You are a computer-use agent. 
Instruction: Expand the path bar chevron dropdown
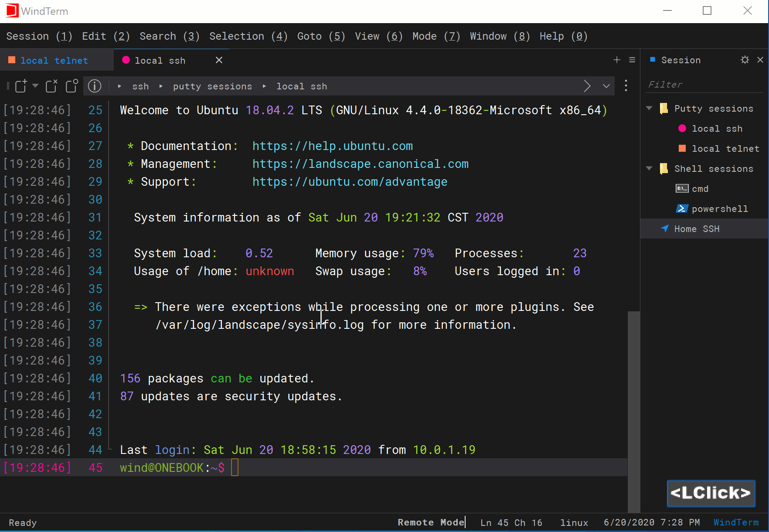coord(606,86)
